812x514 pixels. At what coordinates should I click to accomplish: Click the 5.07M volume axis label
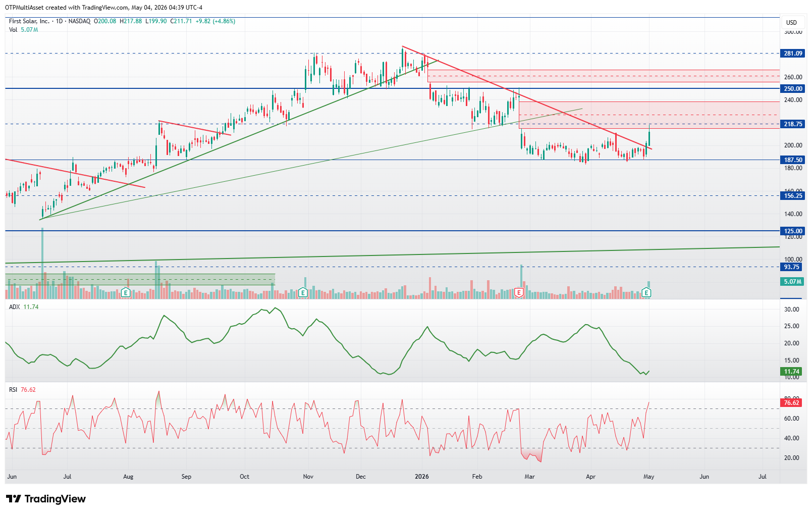pos(793,282)
